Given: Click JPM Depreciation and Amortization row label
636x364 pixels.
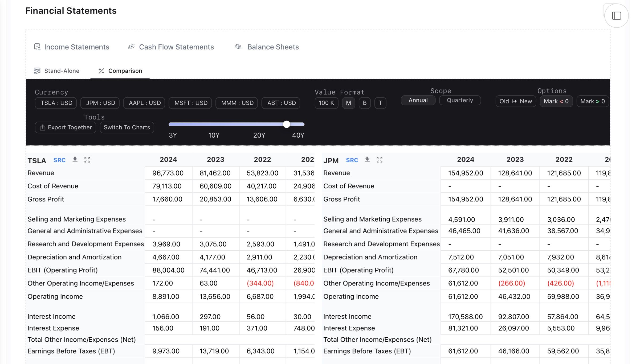Looking at the screenshot, I should pyautogui.click(x=370, y=257).
